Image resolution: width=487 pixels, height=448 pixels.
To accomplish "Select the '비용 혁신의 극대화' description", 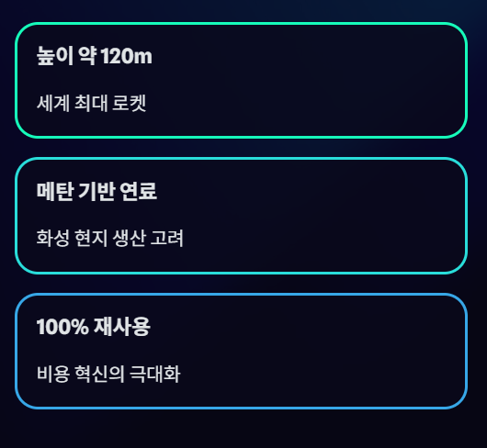I will click(108, 374).
